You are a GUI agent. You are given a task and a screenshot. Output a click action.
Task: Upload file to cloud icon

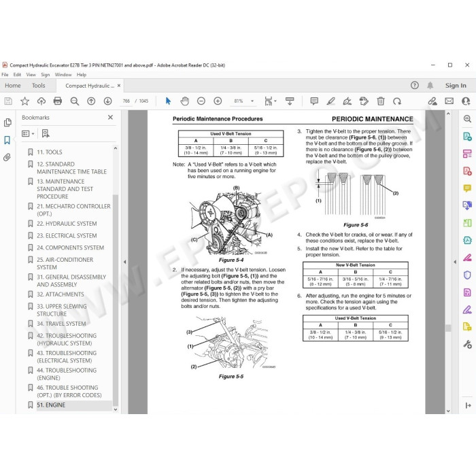[41, 101]
